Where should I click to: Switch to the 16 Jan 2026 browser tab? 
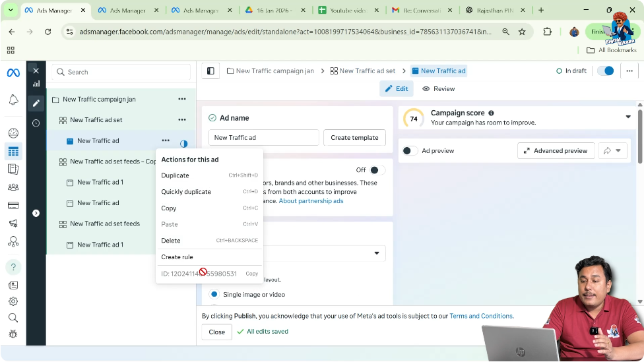pos(276,11)
